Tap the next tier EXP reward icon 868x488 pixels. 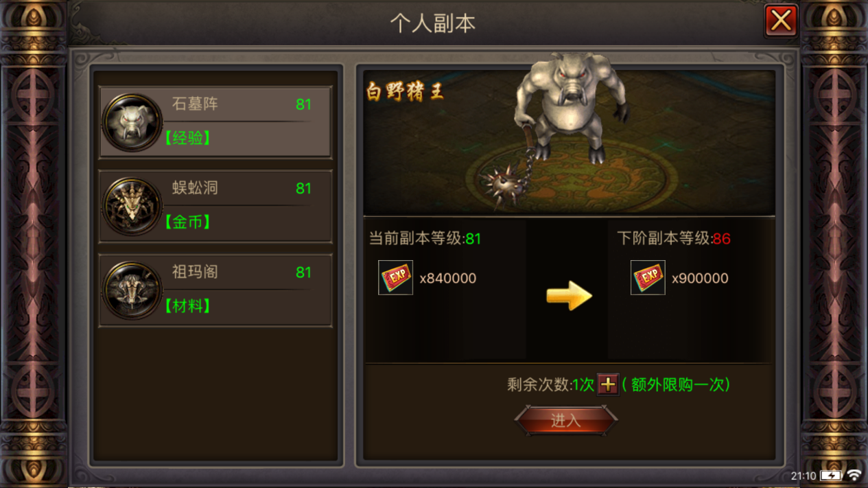point(648,278)
